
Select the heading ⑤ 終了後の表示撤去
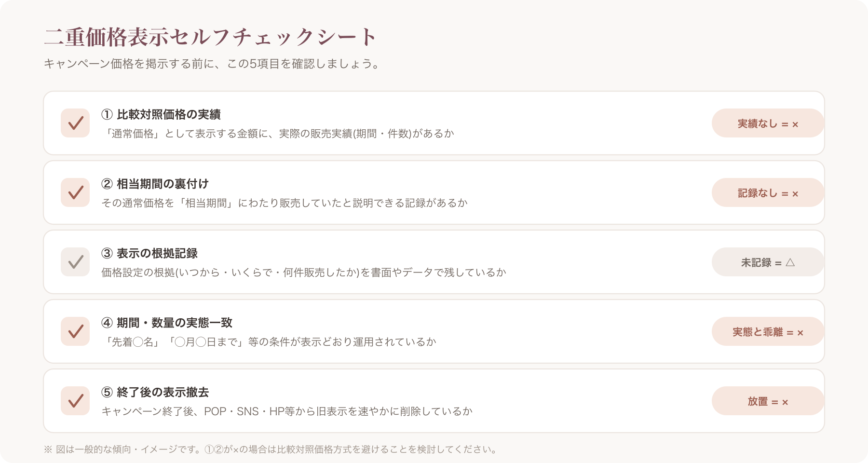(155, 392)
